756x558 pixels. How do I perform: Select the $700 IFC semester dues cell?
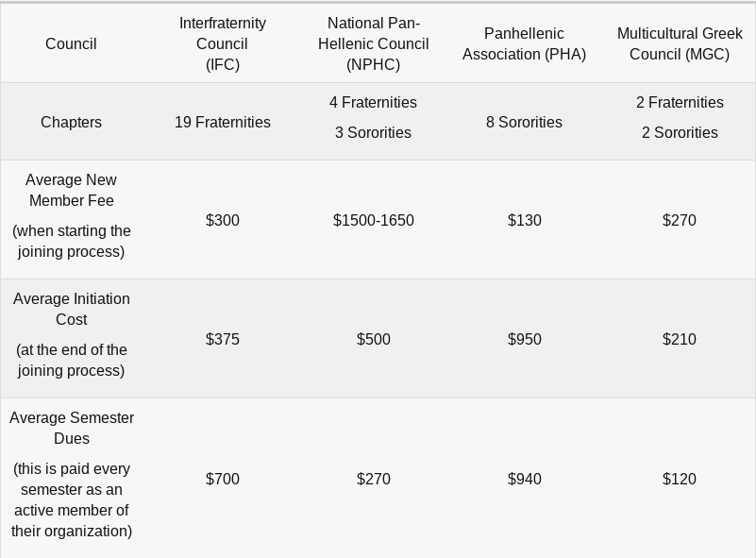[223, 479]
